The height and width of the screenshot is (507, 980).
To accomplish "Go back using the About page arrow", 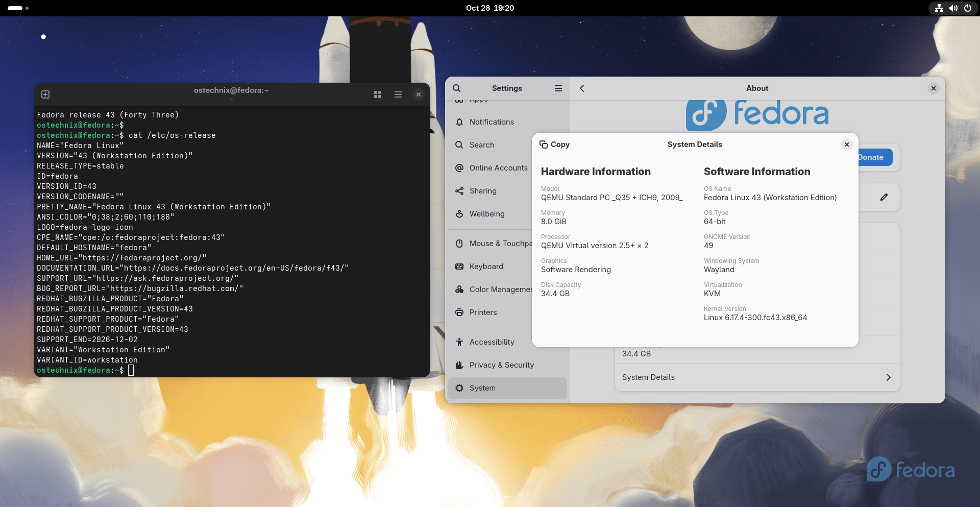I will pyautogui.click(x=581, y=88).
